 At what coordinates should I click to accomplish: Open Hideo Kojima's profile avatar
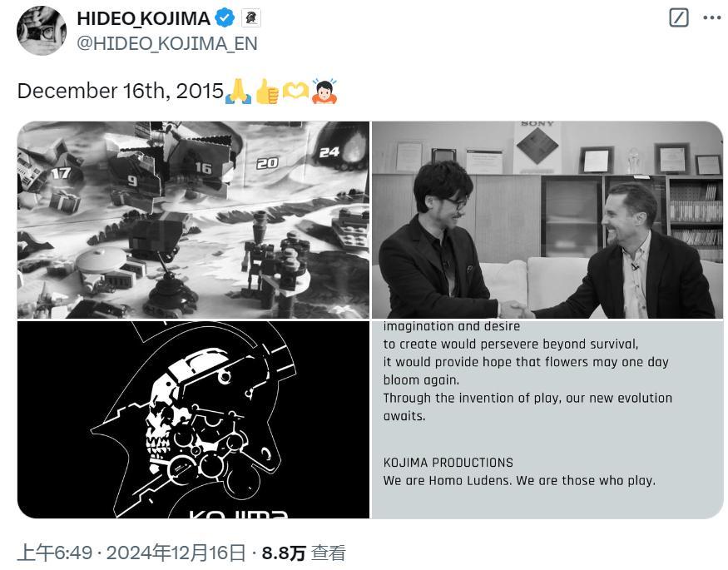point(42,31)
